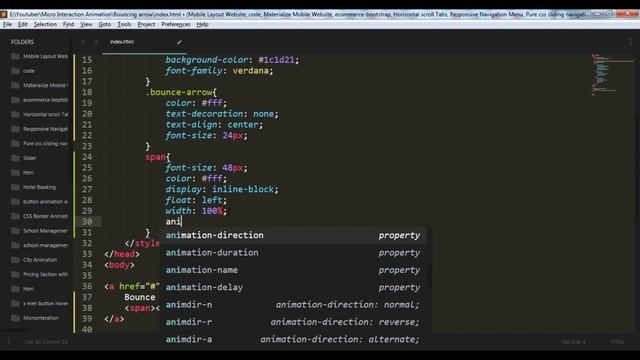Screen dimensions: 640x360
Task: Click line number 24 in gutter
Action: coord(87,157)
